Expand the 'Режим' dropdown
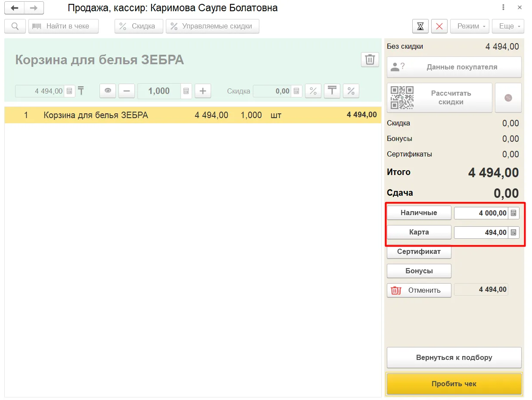Screen dimensions: 532x400 tap(470, 26)
